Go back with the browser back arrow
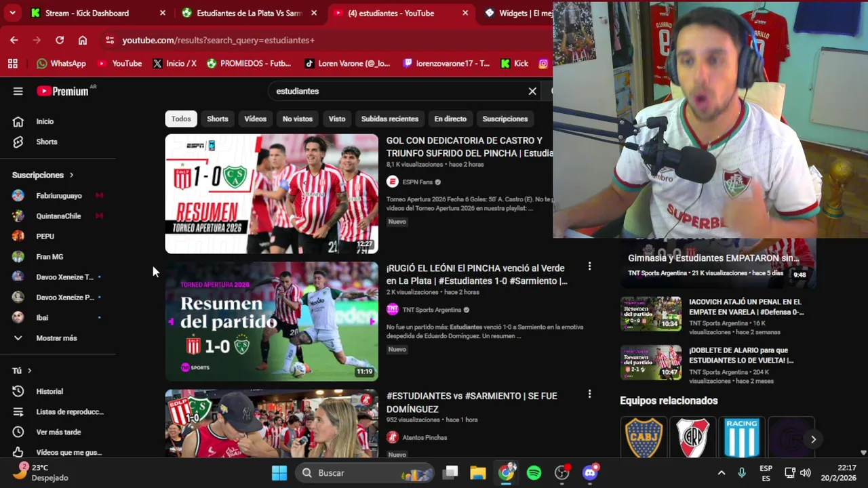This screenshot has height=488, width=868. click(x=14, y=40)
